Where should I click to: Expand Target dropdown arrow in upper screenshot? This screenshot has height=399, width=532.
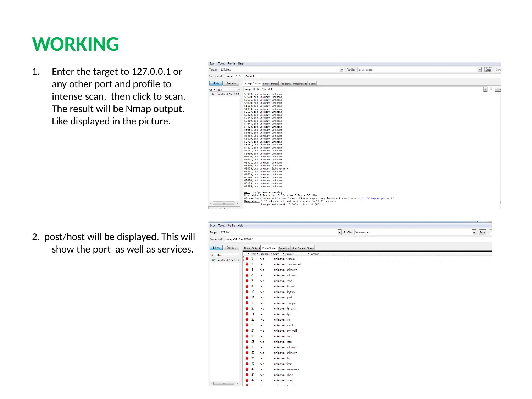(342, 70)
